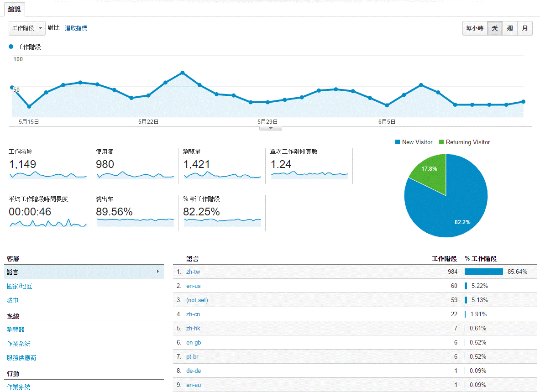This screenshot has width=540, height=392.
Task: Open the 總覽 tab
Action: pos(15,9)
